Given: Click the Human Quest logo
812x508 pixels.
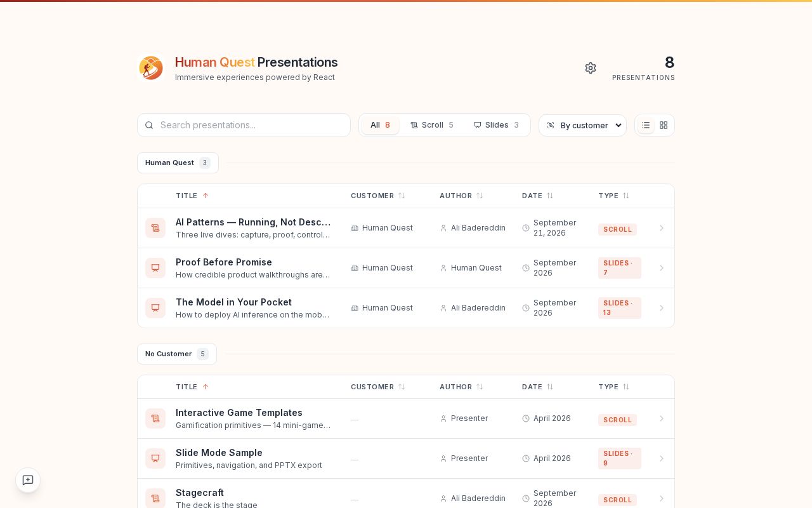Looking at the screenshot, I should [x=151, y=68].
